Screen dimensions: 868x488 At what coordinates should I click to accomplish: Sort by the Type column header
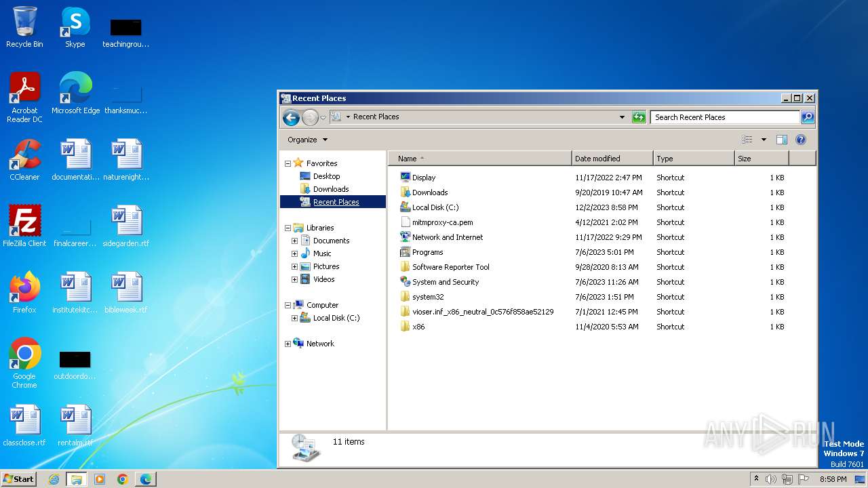point(694,159)
